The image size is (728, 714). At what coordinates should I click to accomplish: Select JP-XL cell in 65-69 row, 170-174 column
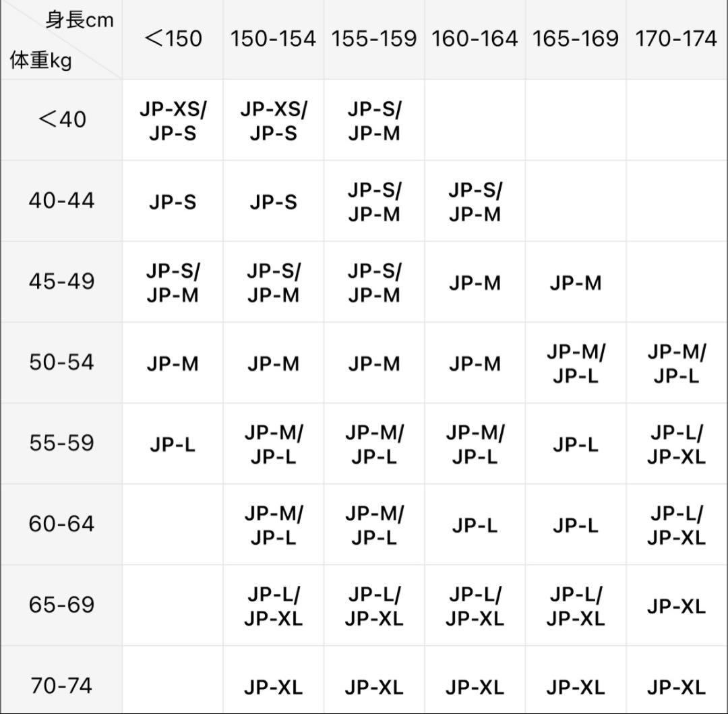pos(677,606)
